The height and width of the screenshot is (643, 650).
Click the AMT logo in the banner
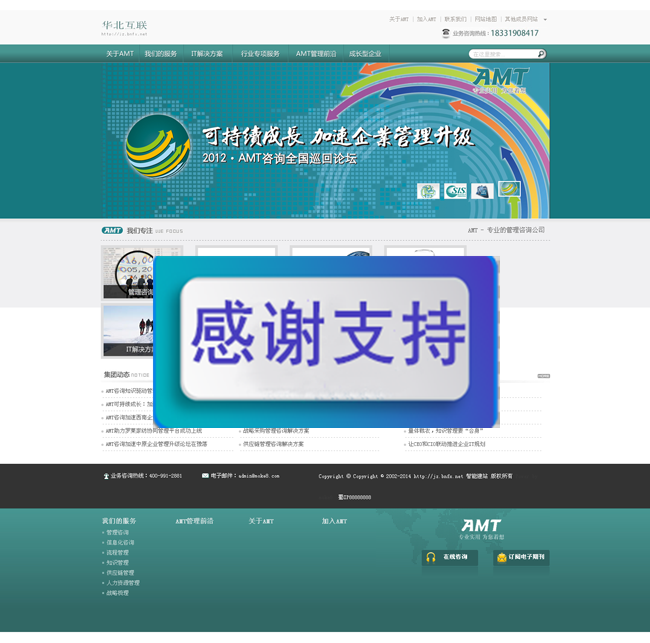click(x=501, y=80)
